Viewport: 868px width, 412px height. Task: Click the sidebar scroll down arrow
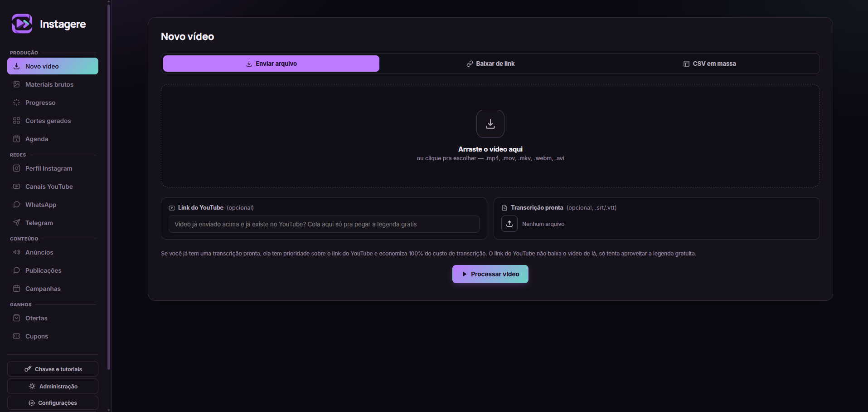[109, 410]
